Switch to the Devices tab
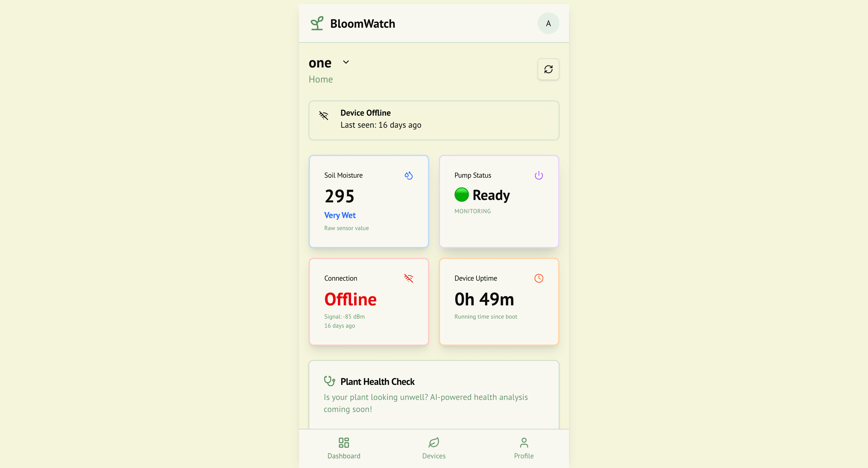The width and height of the screenshot is (868, 468). pyautogui.click(x=434, y=448)
